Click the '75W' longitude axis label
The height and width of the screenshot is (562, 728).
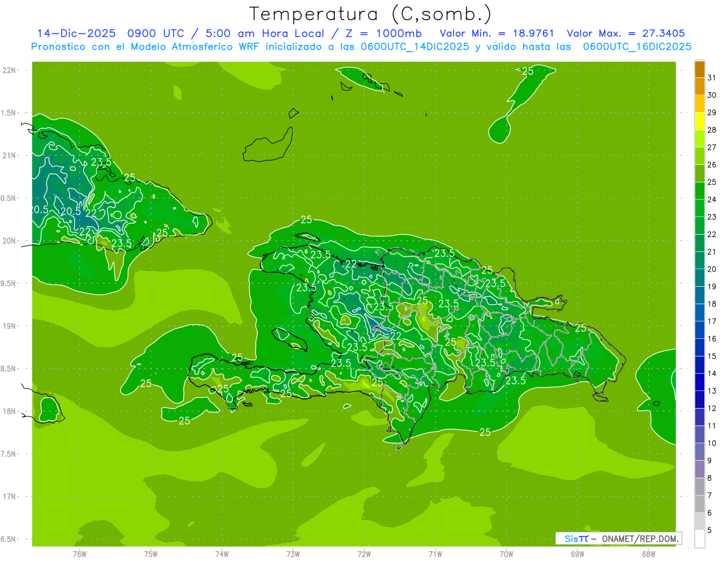(x=150, y=554)
